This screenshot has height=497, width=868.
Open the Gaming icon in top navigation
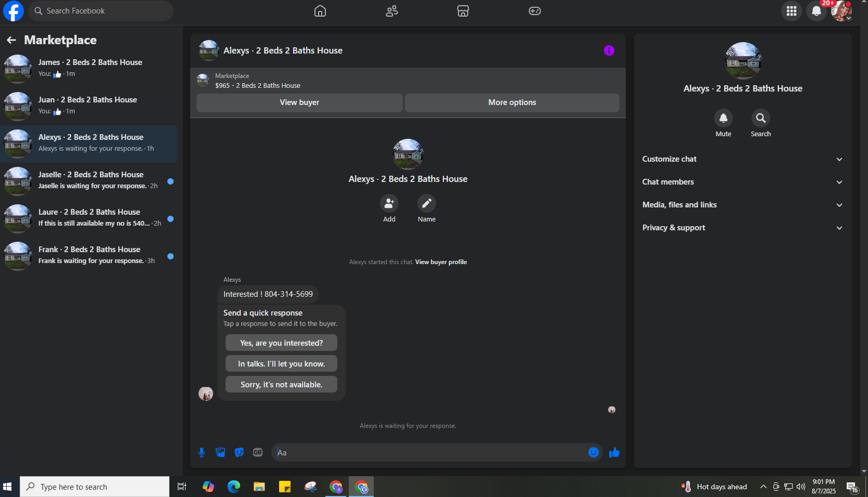coord(535,11)
